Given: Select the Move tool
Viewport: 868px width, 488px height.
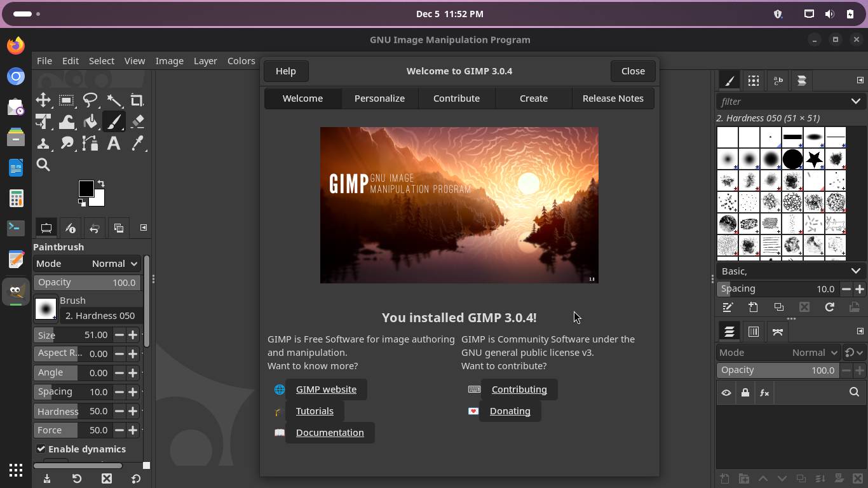Looking at the screenshot, I should [x=43, y=100].
